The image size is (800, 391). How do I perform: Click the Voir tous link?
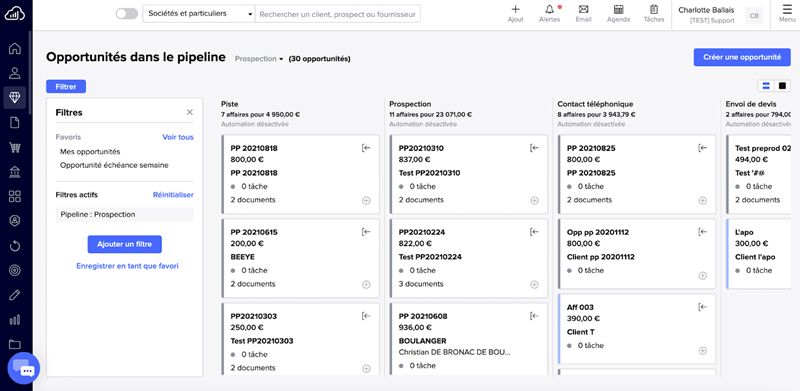(178, 137)
